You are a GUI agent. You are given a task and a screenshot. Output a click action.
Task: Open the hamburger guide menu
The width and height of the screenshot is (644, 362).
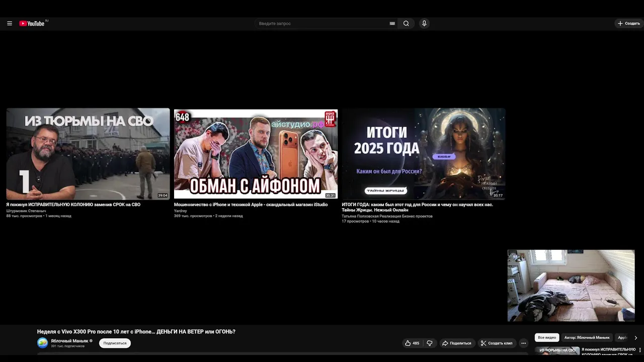click(x=9, y=23)
